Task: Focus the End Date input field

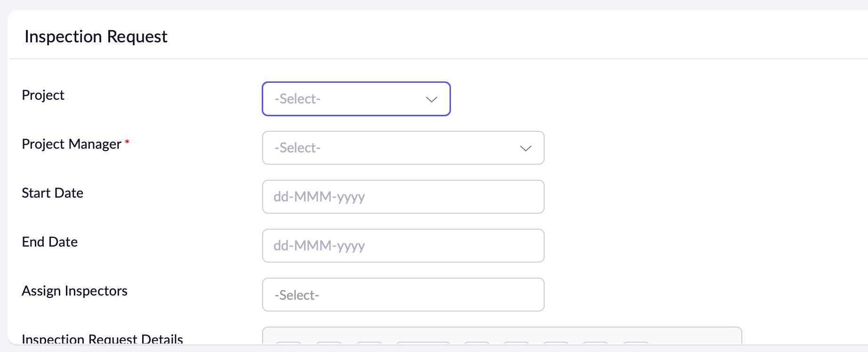Action: 403,246
